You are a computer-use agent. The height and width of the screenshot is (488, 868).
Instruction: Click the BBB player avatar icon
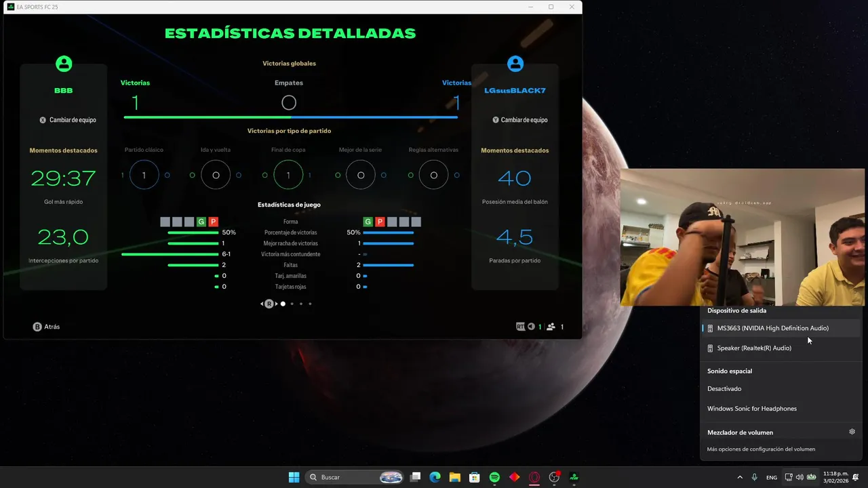point(64,64)
